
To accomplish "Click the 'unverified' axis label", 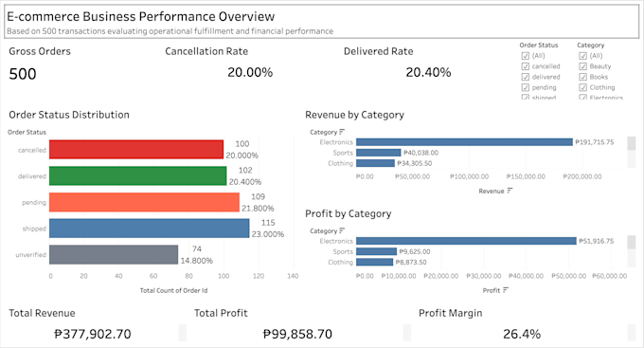I will coord(31,255).
